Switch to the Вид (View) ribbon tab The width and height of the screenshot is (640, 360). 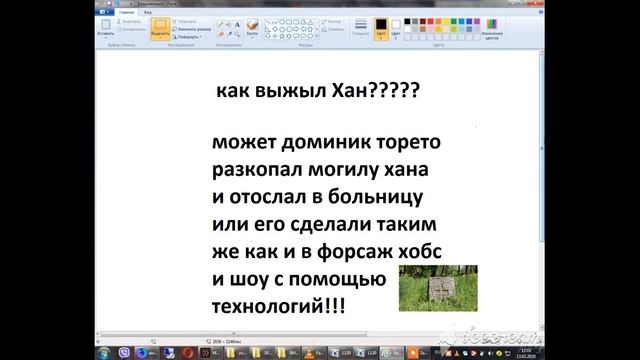click(x=147, y=12)
